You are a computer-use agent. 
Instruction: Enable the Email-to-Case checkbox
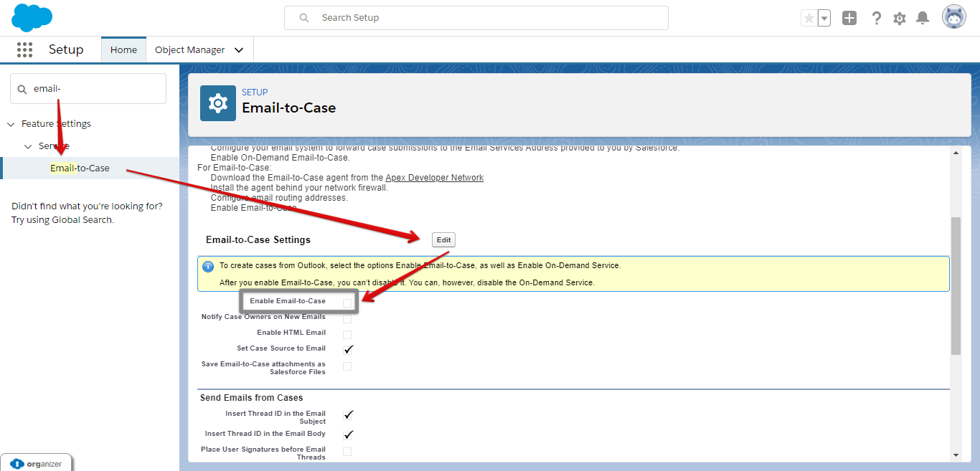pos(347,301)
